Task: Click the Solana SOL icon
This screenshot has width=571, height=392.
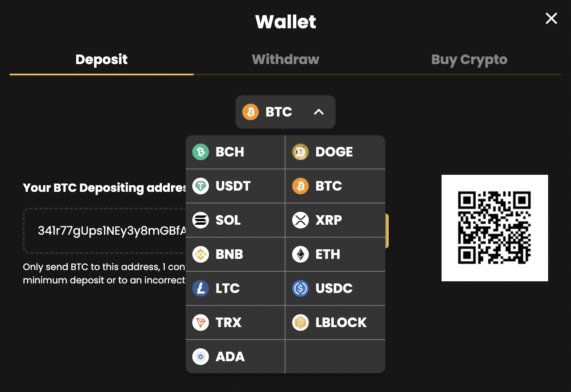Action: 201,220
